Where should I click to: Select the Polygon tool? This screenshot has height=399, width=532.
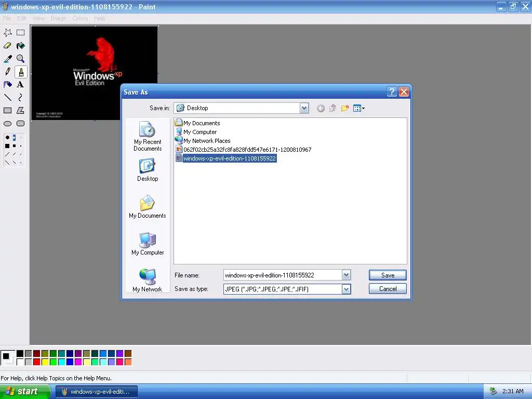(21, 111)
